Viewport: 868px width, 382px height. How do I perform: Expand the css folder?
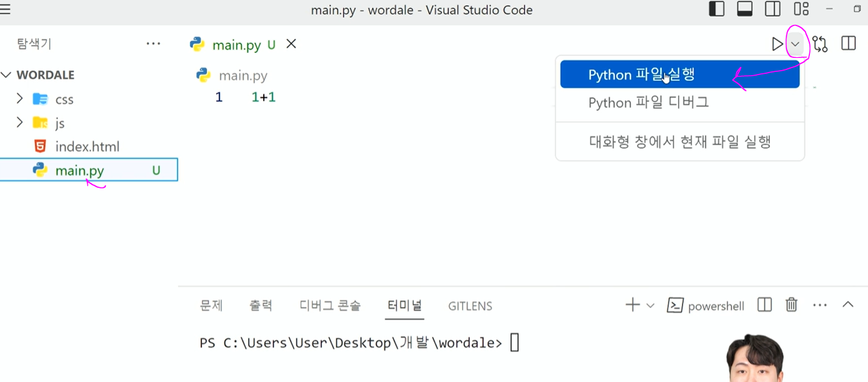(x=20, y=99)
